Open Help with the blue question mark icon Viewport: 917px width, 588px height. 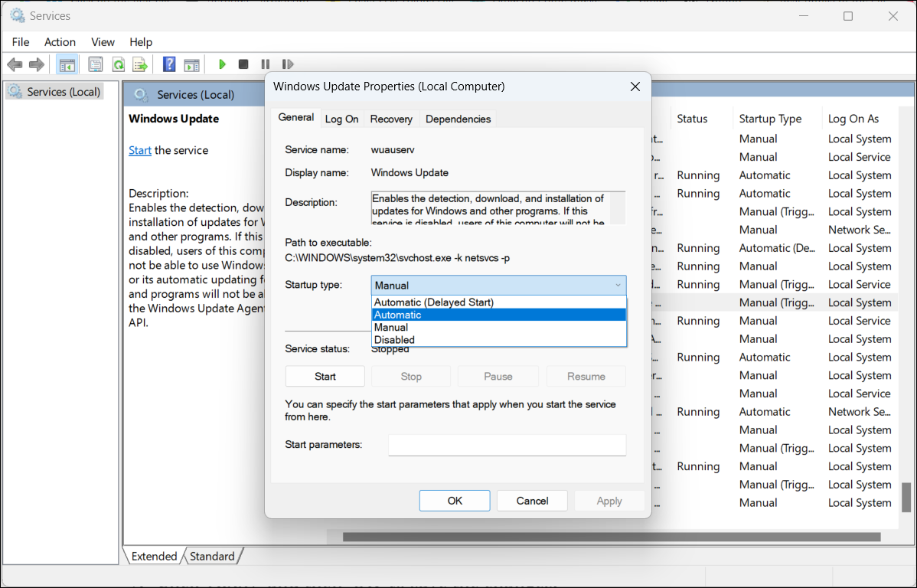pos(169,64)
